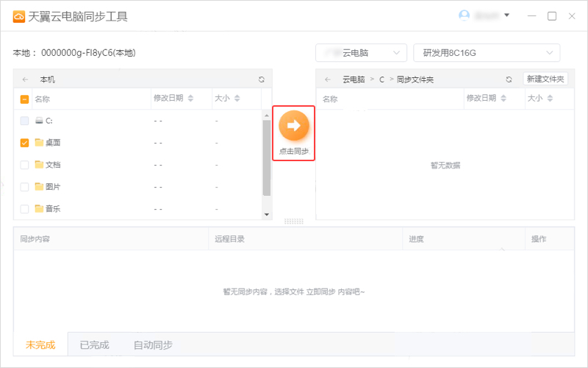Click the 点击同步 label
The image size is (588, 368).
pyautogui.click(x=293, y=151)
